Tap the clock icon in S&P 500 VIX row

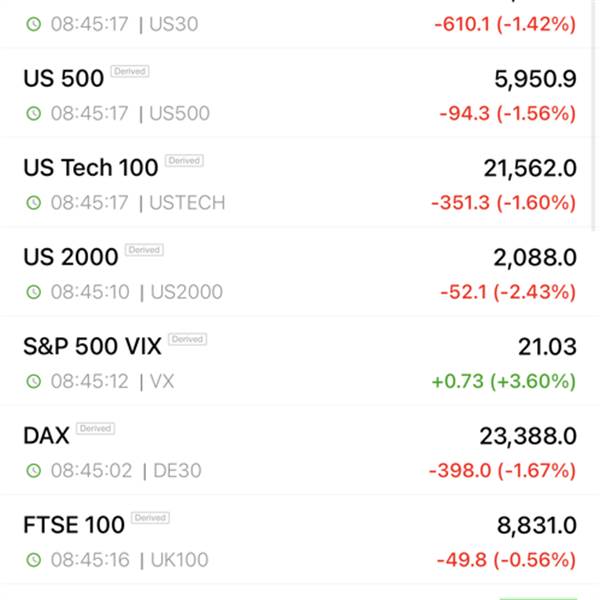pos(34,381)
